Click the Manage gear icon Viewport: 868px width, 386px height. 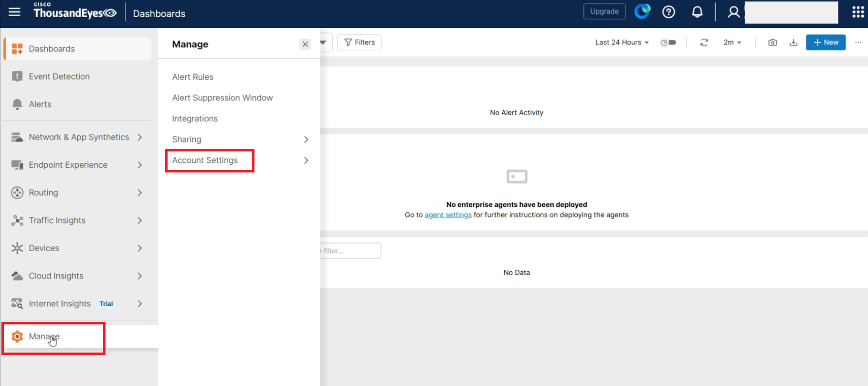(x=17, y=336)
